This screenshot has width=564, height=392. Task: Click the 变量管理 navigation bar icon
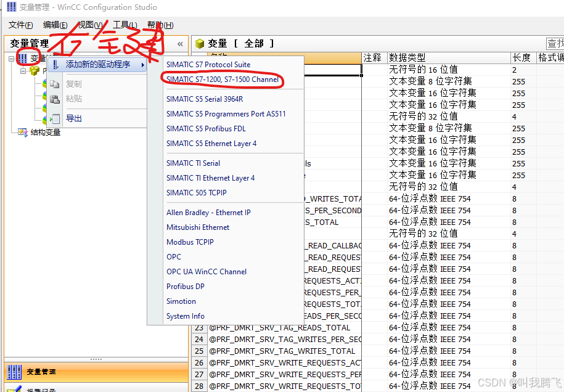coord(14,372)
